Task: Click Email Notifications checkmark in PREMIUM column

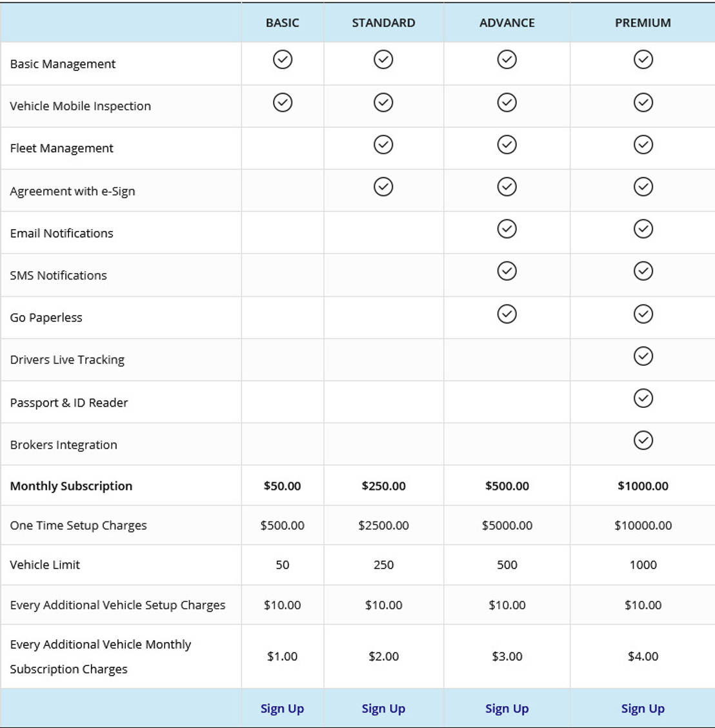Action: click(x=643, y=229)
